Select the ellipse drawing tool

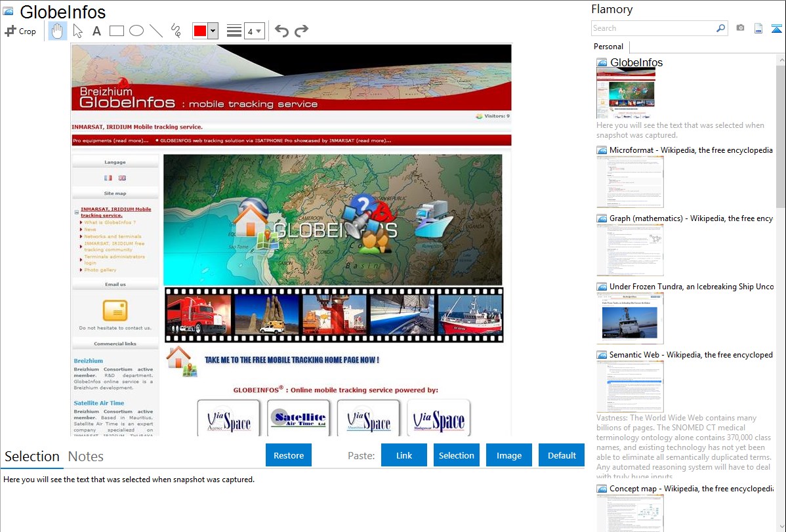click(x=136, y=31)
